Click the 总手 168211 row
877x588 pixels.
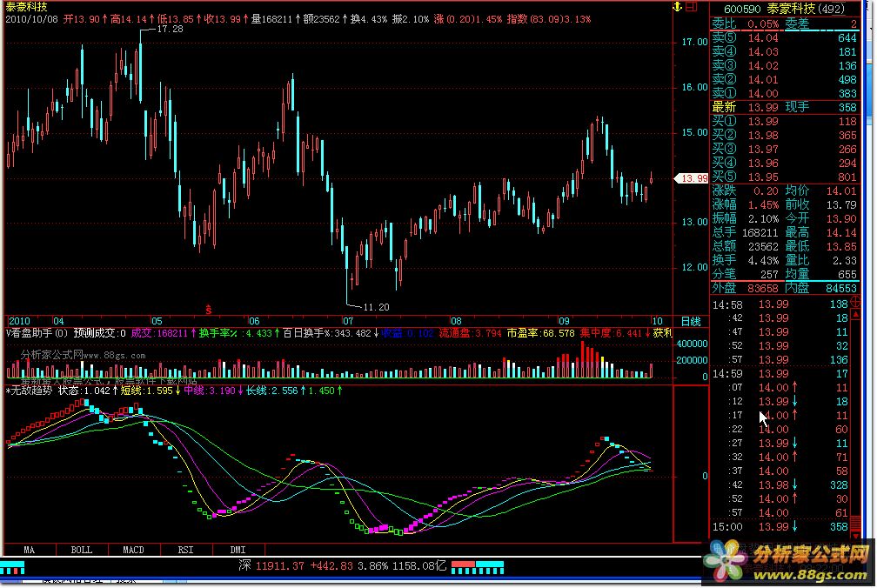[x=746, y=232]
